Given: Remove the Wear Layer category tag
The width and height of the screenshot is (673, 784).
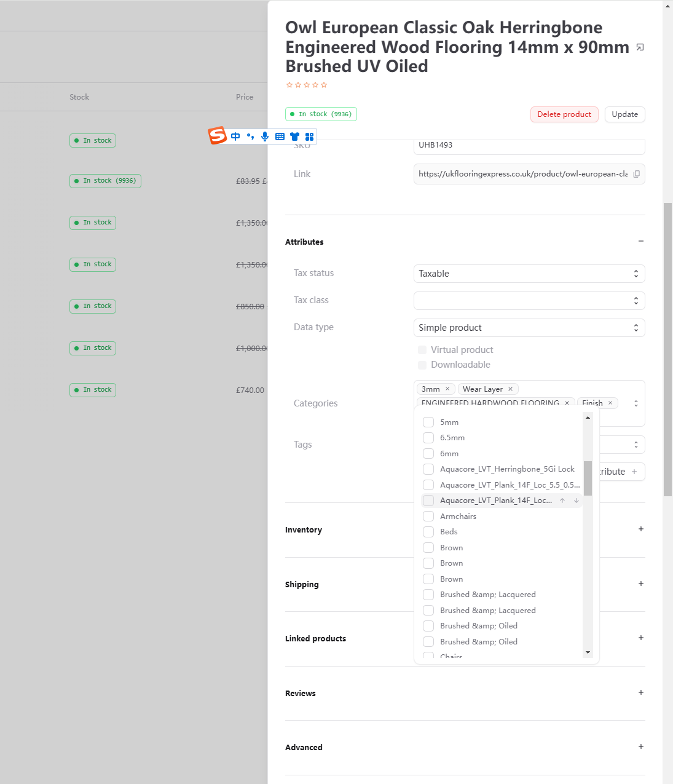Looking at the screenshot, I should click(x=510, y=389).
